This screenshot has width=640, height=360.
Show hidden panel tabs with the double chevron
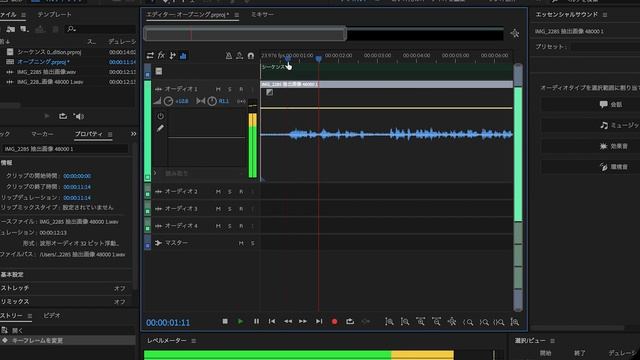click(133, 134)
